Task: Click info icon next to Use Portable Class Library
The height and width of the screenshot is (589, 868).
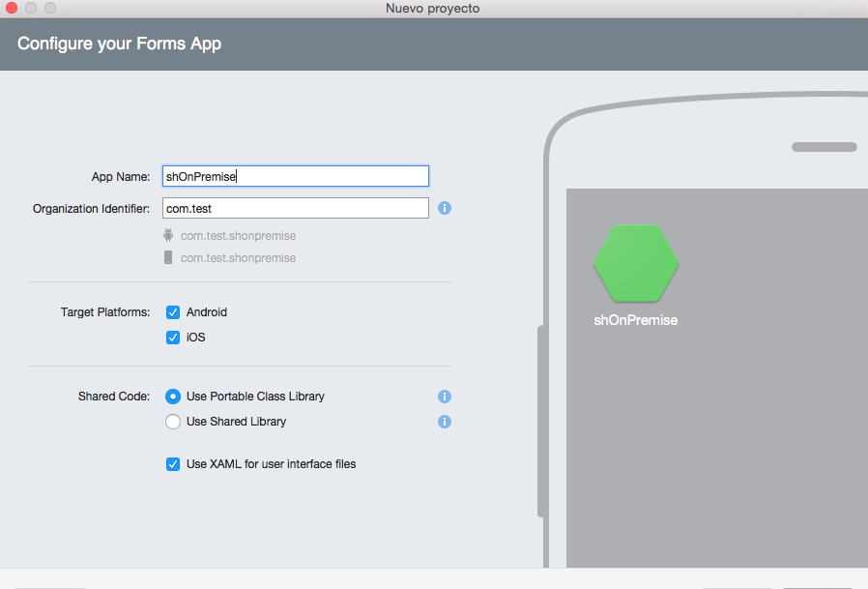Action: pyautogui.click(x=445, y=397)
